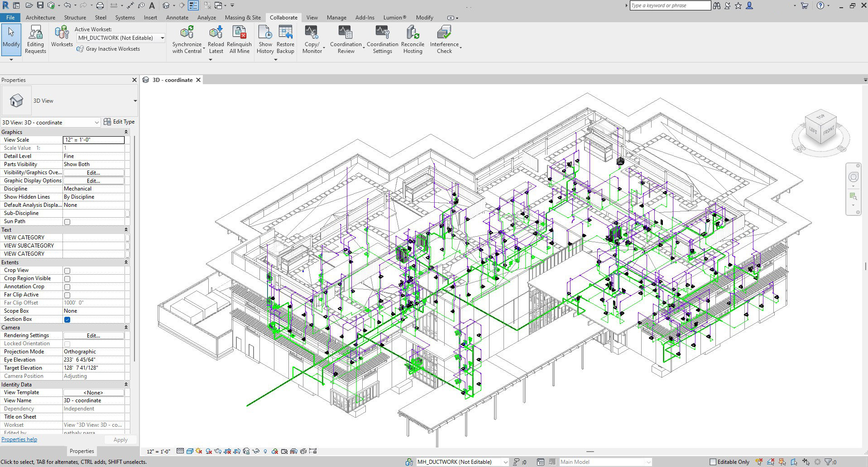Image resolution: width=868 pixels, height=467 pixels.
Task: Expand the 3D View type selector dropdown
Action: pos(135,101)
